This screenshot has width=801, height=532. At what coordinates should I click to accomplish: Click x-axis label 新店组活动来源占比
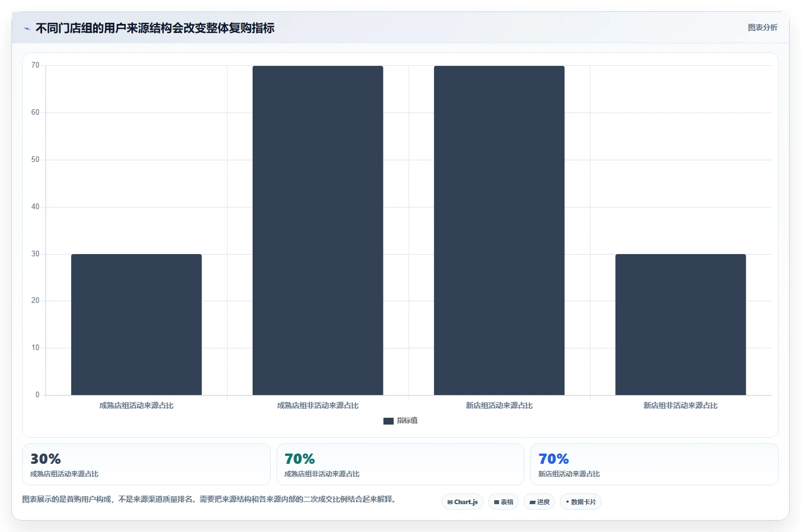[499, 406]
